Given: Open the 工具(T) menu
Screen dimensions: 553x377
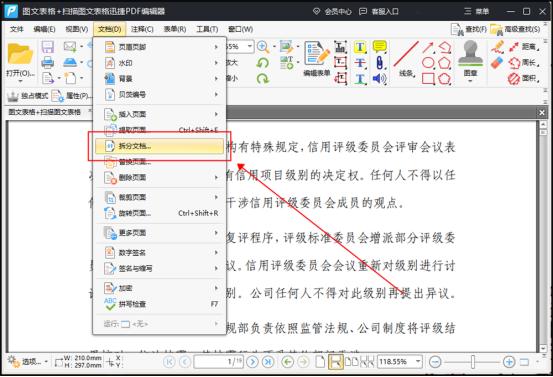Looking at the screenshot, I should 207,29.
